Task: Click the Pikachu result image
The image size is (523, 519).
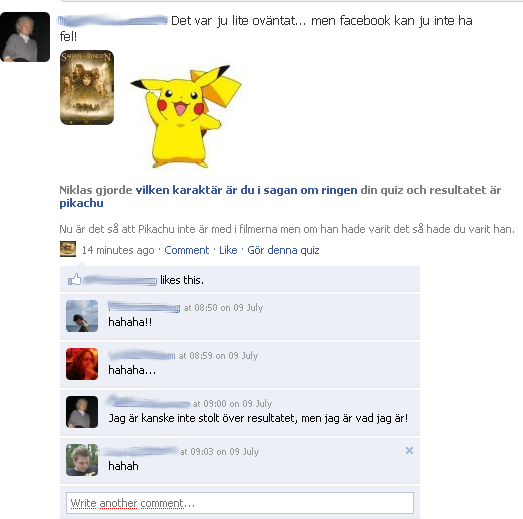Action: pos(185,116)
